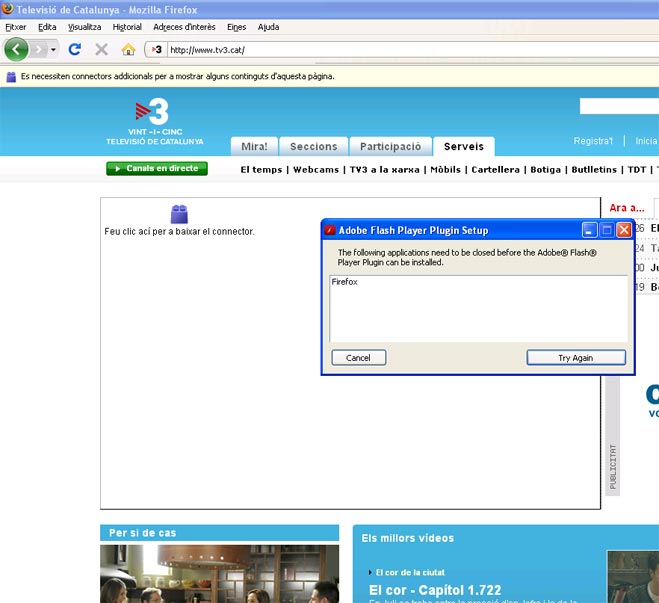Open the Ajuda menu
This screenshot has width=659, height=603.
pyautogui.click(x=268, y=27)
